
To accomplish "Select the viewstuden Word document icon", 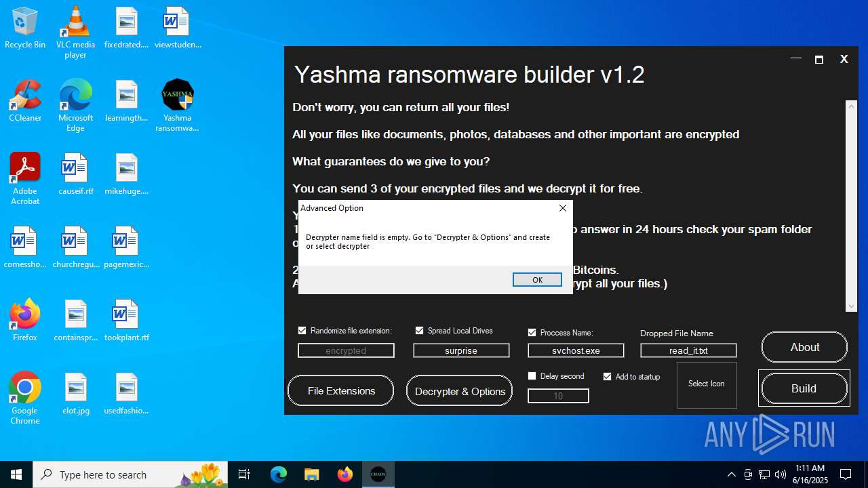I will point(178,28).
